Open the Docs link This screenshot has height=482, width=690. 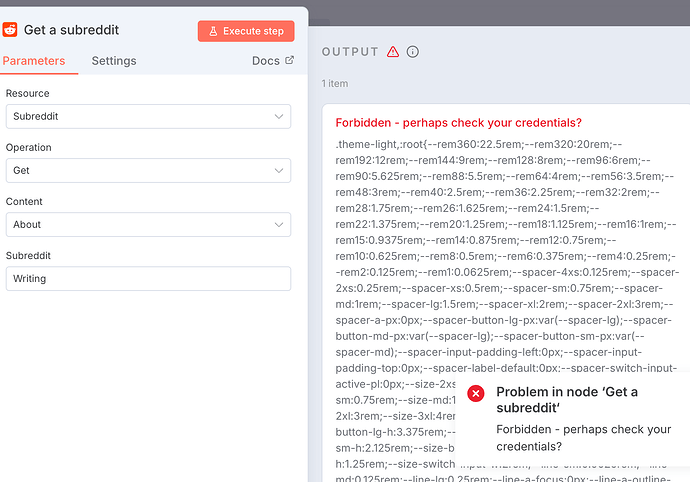click(265, 61)
